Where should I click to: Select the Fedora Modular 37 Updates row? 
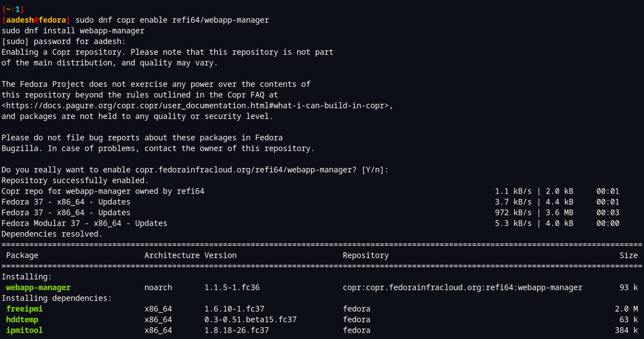[x=84, y=223]
